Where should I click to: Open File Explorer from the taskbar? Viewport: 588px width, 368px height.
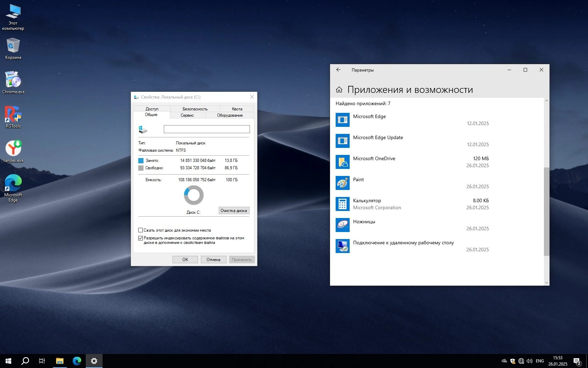pos(59,361)
